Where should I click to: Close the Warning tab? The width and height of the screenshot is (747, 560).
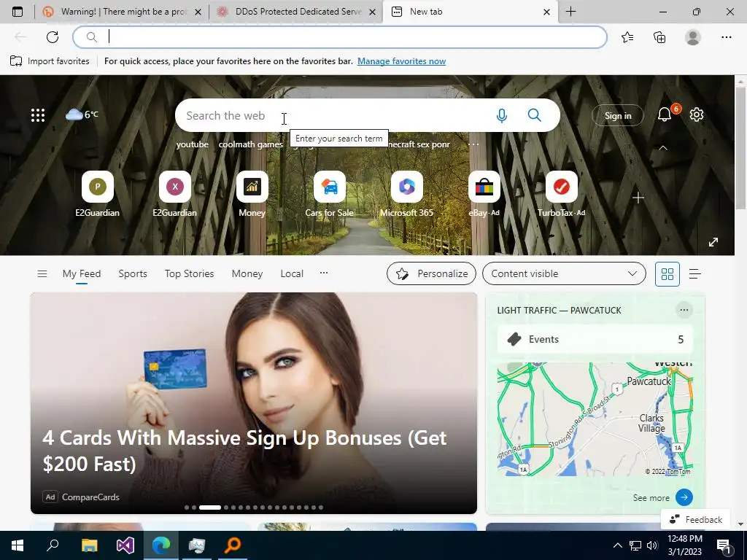[198, 12]
